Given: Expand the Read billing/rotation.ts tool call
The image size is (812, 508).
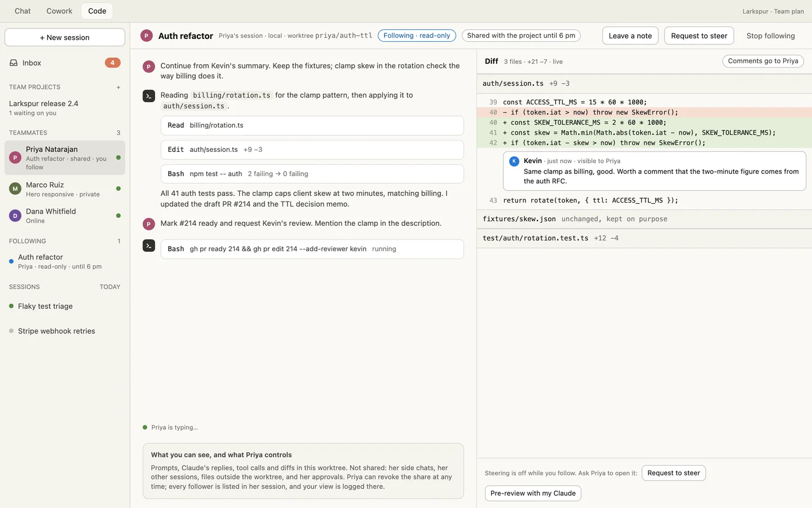Looking at the screenshot, I should coord(312,125).
